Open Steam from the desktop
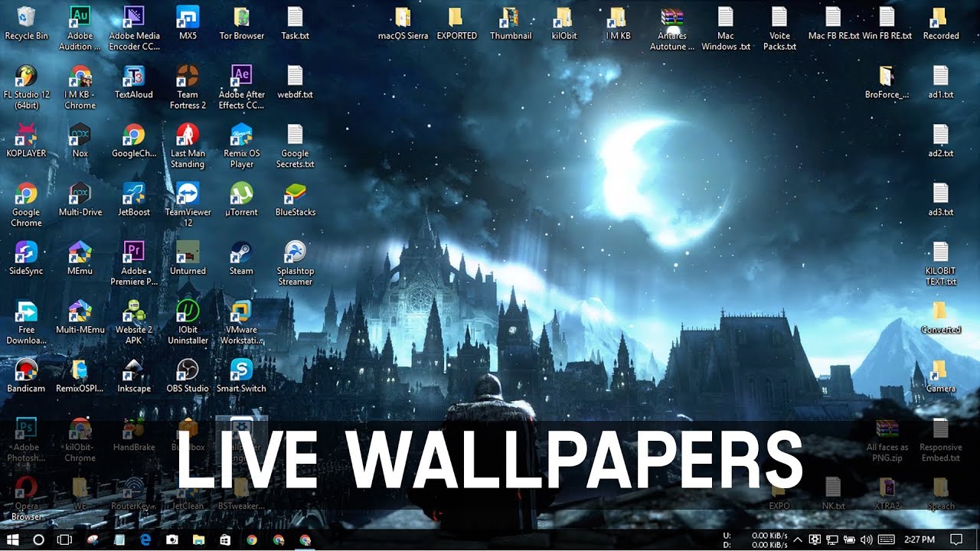 241,259
